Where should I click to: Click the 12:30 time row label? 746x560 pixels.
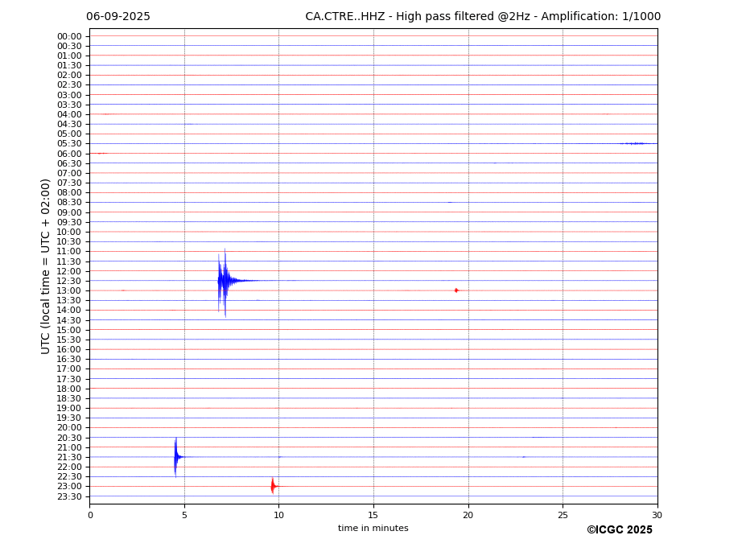[x=69, y=281]
